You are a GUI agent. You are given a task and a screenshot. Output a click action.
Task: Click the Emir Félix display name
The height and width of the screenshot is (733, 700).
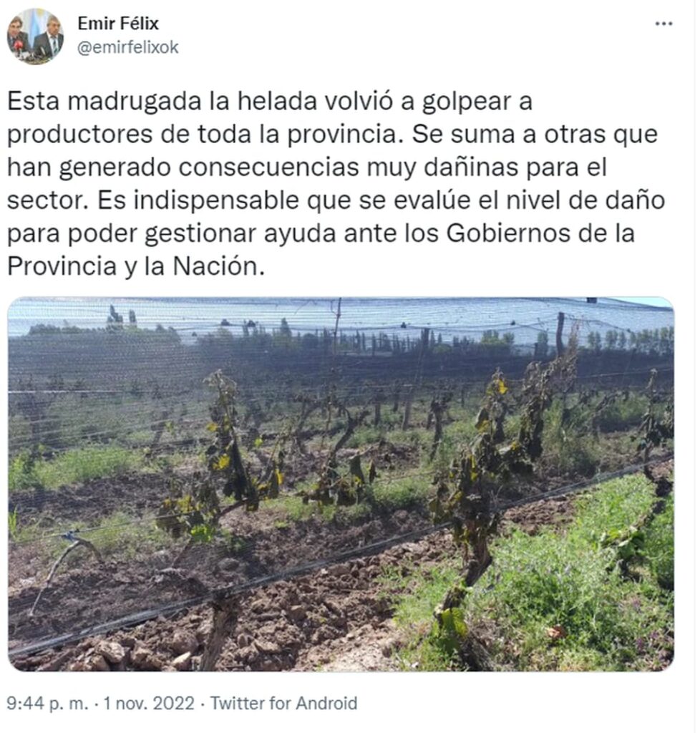coord(118,24)
